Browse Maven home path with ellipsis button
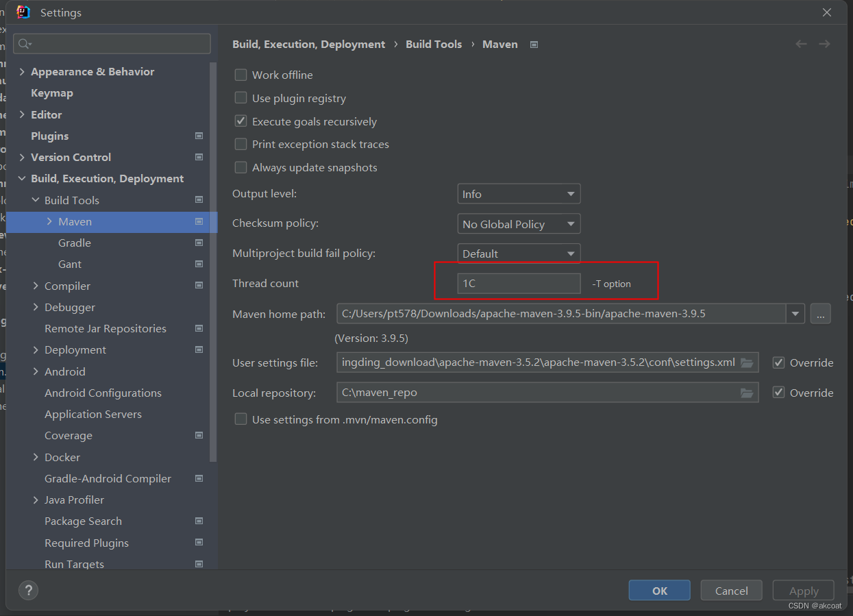 820,314
